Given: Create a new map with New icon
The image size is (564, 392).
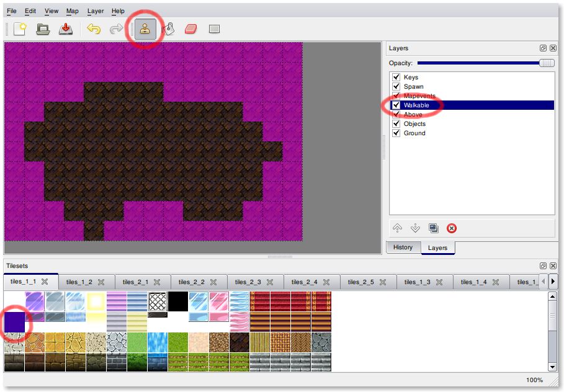Looking at the screenshot, I should coord(20,29).
